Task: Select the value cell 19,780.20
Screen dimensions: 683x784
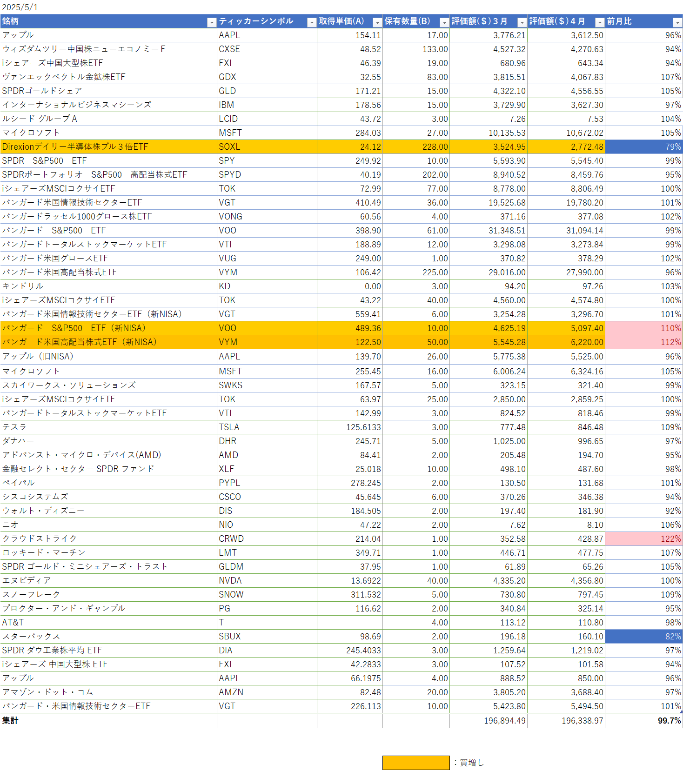Action: point(566,203)
